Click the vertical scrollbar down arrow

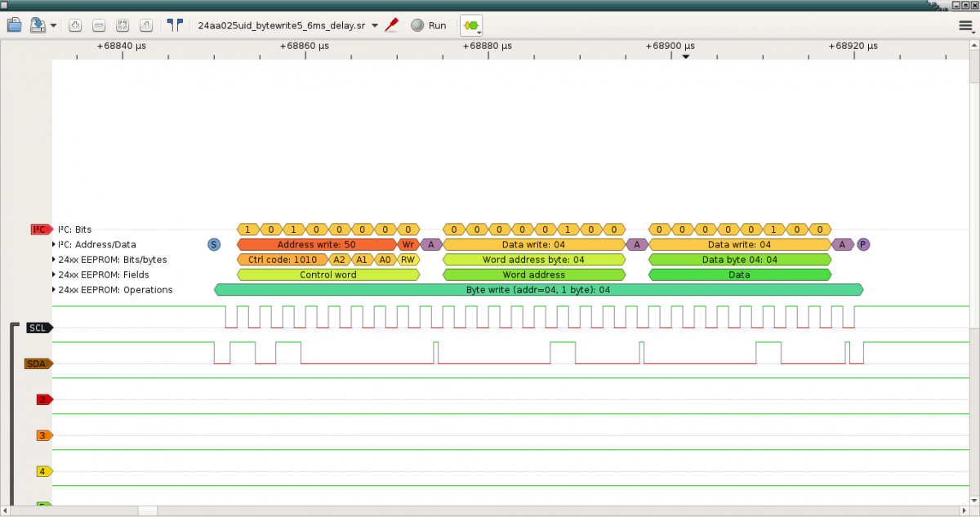point(974,499)
